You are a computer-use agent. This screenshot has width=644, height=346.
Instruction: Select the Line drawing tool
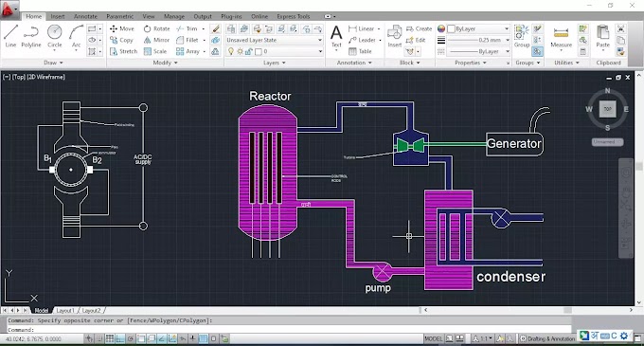tap(10, 36)
